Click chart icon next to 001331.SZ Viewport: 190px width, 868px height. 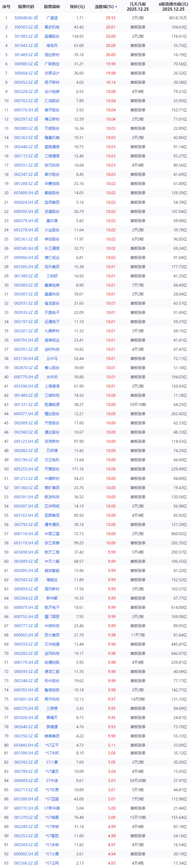(36, 404)
